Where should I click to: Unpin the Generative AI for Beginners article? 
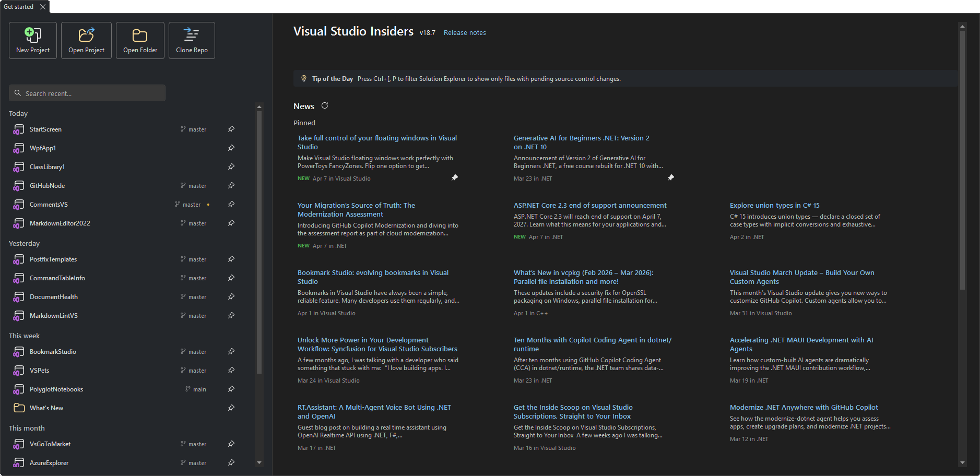coord(671,177)
